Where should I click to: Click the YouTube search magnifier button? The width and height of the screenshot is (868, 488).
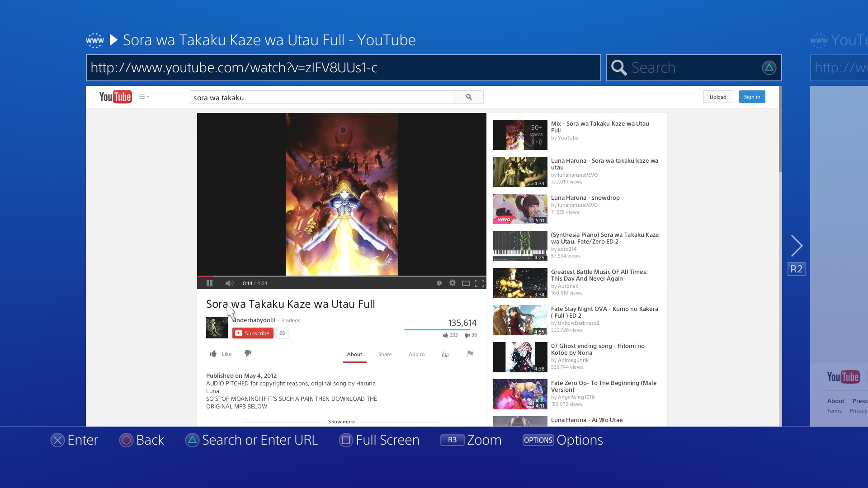[x=469, y=97]
